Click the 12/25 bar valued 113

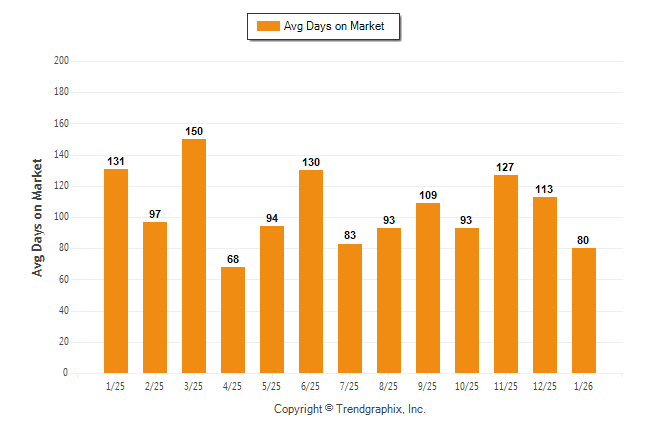click(x=545, y=285)
